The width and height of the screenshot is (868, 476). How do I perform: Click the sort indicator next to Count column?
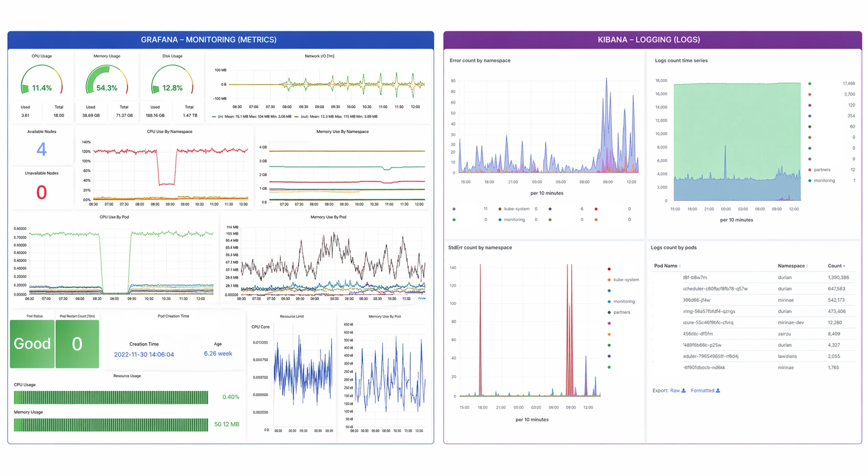pyautogui.click(x=844, y=266)
